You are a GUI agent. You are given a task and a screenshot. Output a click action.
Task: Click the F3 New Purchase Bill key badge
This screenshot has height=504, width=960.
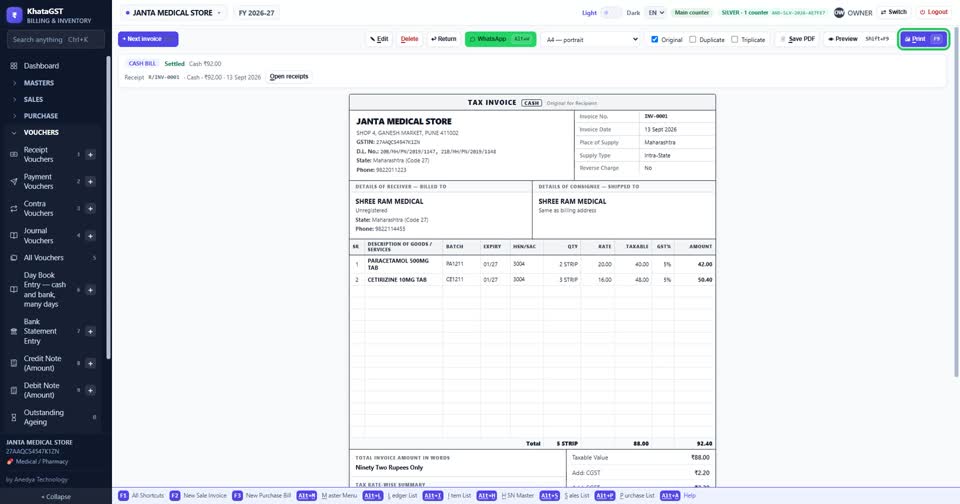click(x=237, y=495)
